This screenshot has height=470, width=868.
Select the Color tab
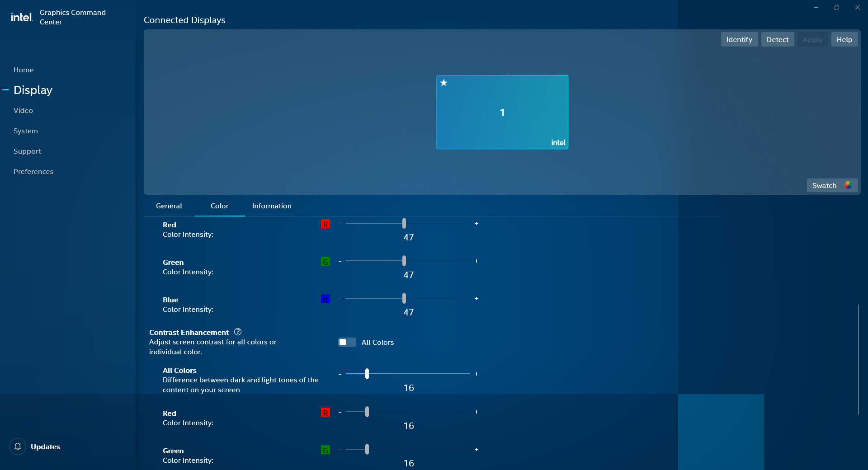point(220,206)
